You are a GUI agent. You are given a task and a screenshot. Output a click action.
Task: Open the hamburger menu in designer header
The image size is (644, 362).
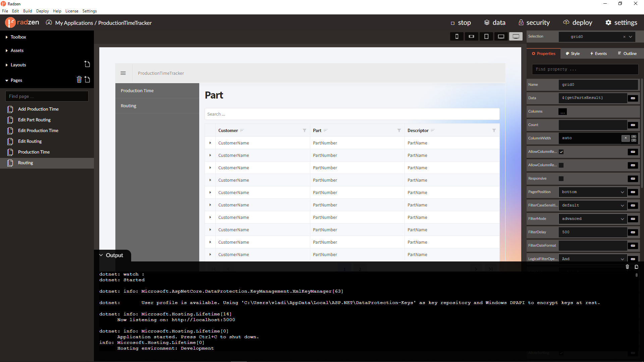coord(123,73)
